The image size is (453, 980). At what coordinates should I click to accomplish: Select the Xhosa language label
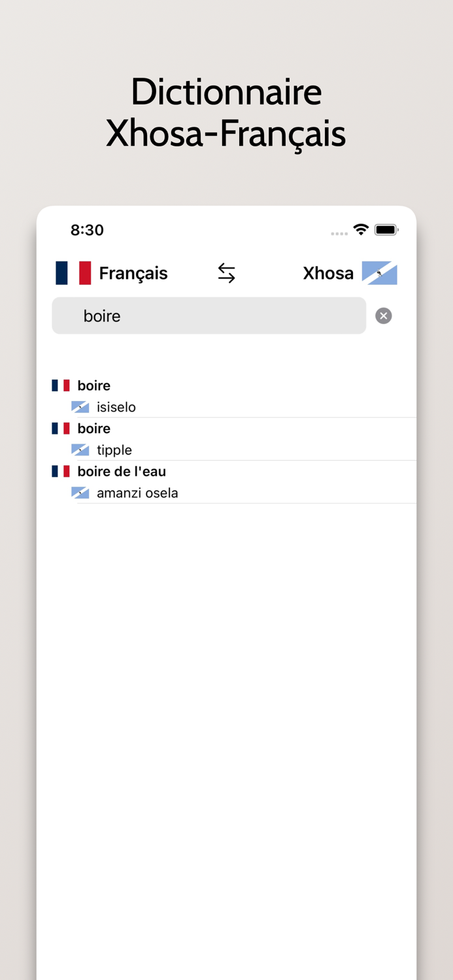pyautogui.click(x=328, y=273)
